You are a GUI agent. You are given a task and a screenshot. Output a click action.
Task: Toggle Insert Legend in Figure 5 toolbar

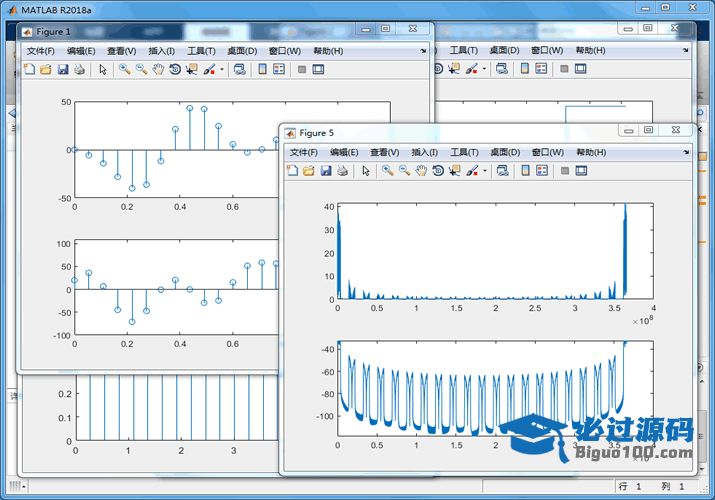coord(541,171)
